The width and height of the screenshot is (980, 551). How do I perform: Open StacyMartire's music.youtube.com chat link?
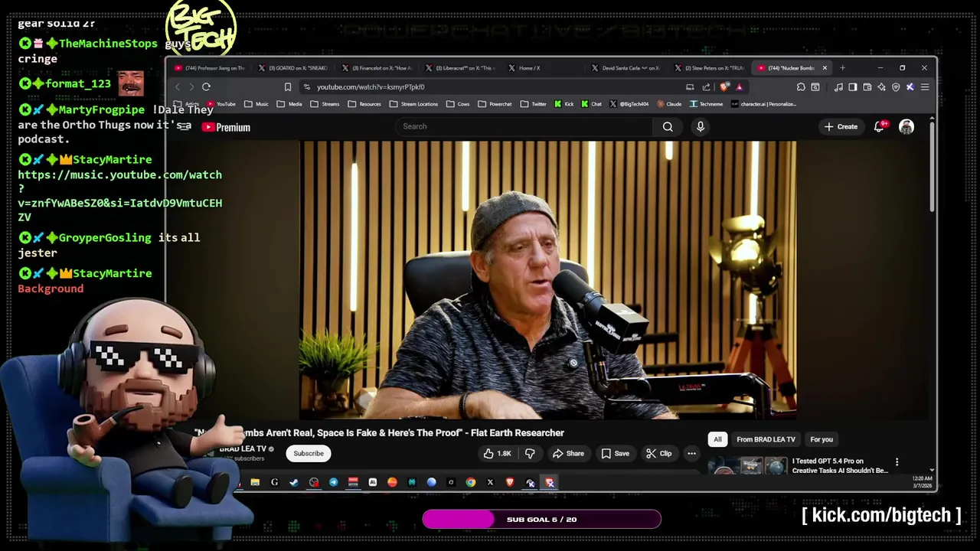pos(120,196)
